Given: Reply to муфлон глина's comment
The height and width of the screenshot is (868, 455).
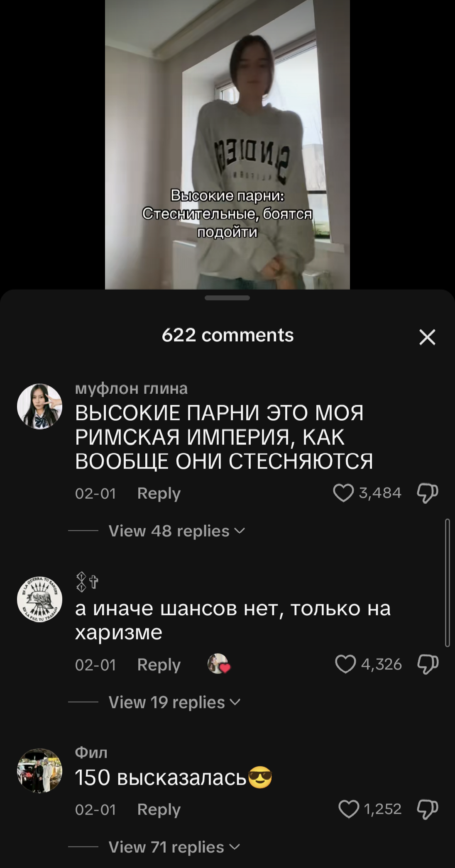Looking at the screenshot, I should coord(159,493).
